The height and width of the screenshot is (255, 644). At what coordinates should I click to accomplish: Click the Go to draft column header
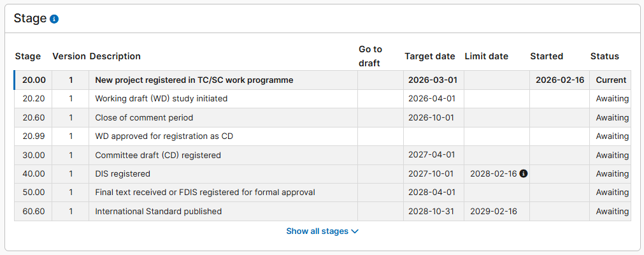[x=370, y=56]
